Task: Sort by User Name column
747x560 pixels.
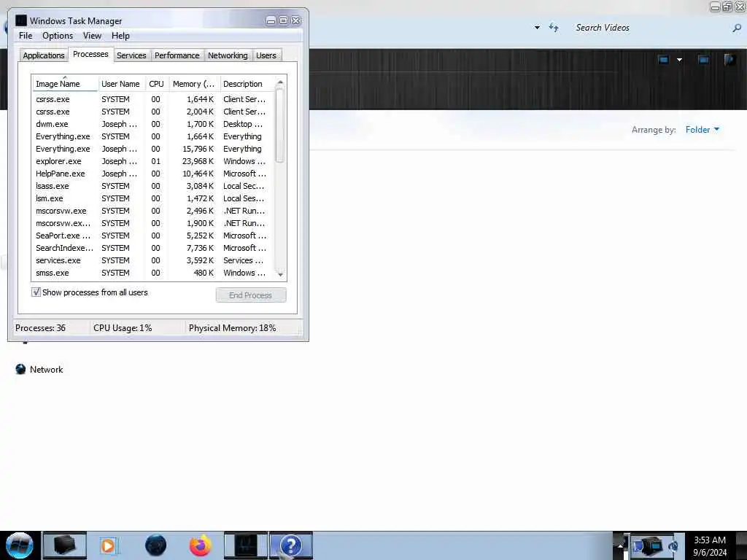Action: click(120, 84)
